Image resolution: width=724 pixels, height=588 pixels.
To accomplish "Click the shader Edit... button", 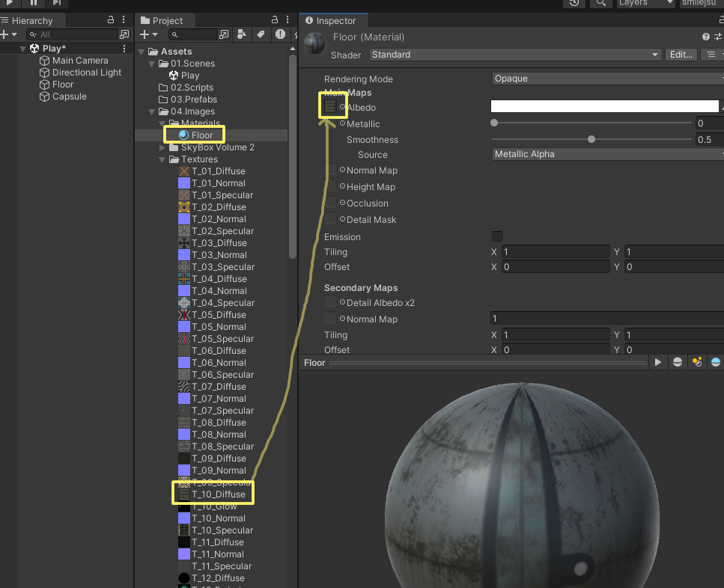I will click(681, 55).
